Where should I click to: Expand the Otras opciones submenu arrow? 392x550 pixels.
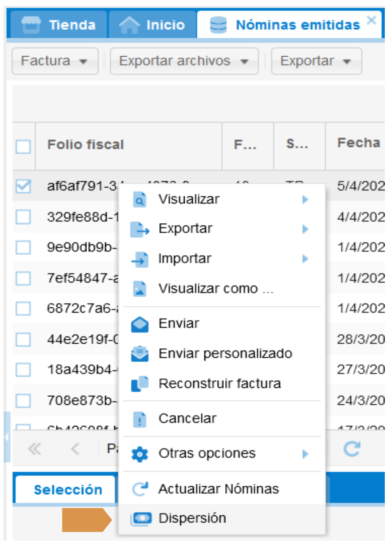(x=306, y=454)
